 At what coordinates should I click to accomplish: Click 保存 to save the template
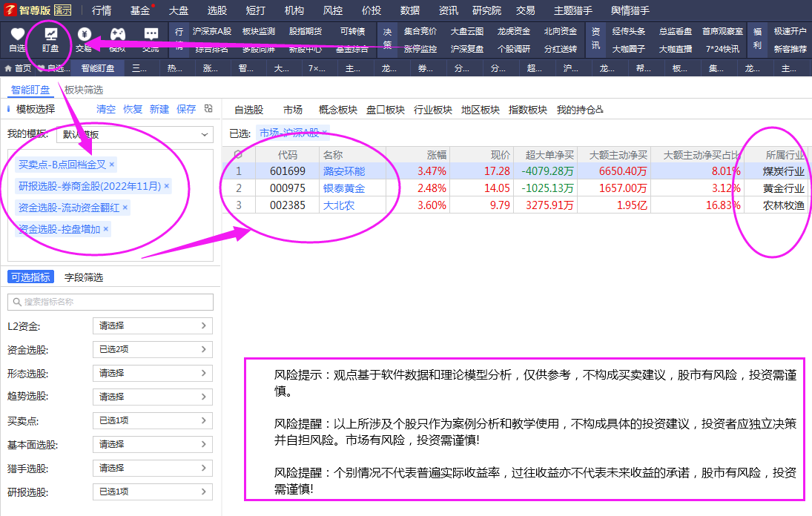pyautogui.click(x=186, y=109)
